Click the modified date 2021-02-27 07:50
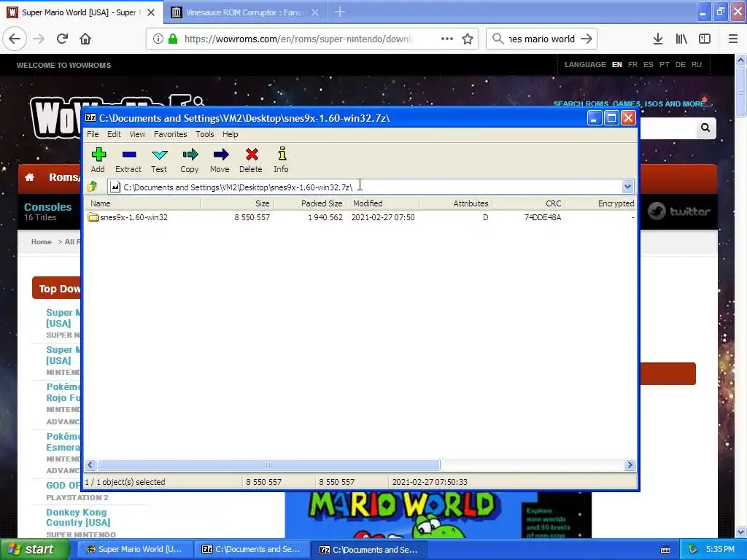Viewport: 747px width, 560px height. (x=383, y=217)
